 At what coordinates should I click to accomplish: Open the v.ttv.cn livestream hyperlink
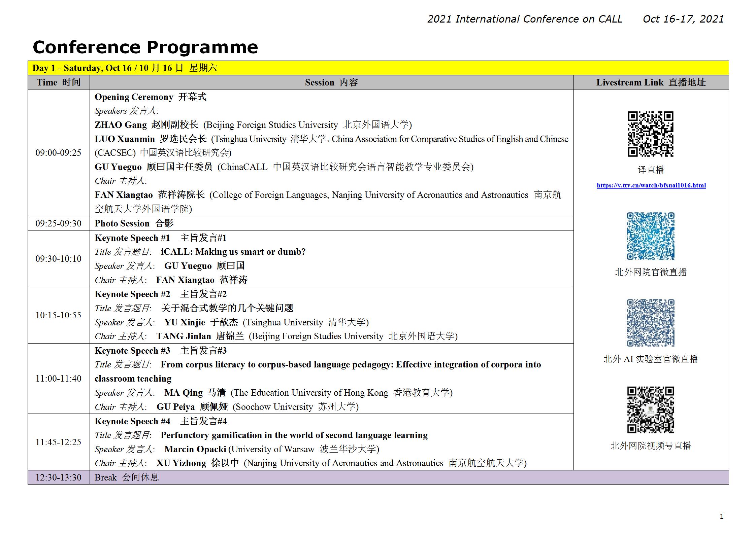[651, 185]
